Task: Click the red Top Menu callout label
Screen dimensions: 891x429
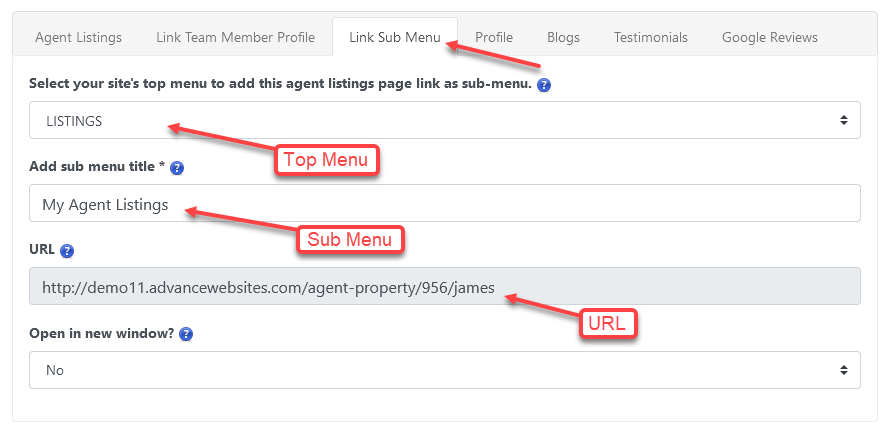Action: 326,160
